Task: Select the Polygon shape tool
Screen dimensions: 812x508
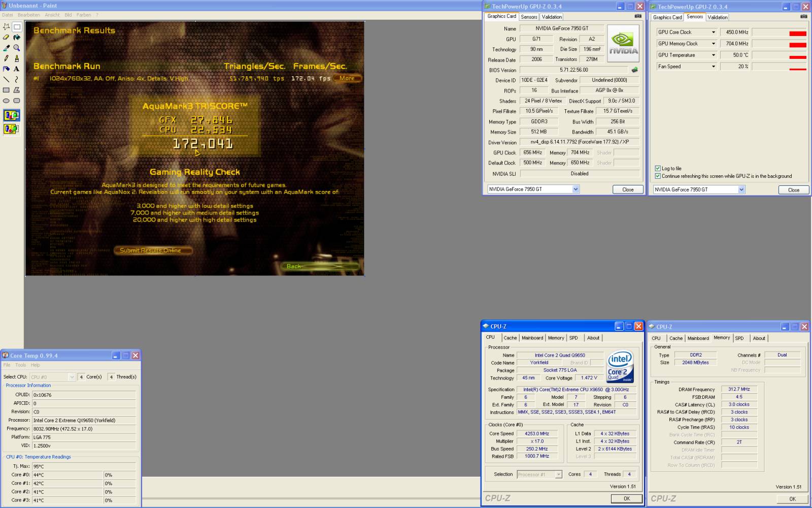Action: pos(17,90)
